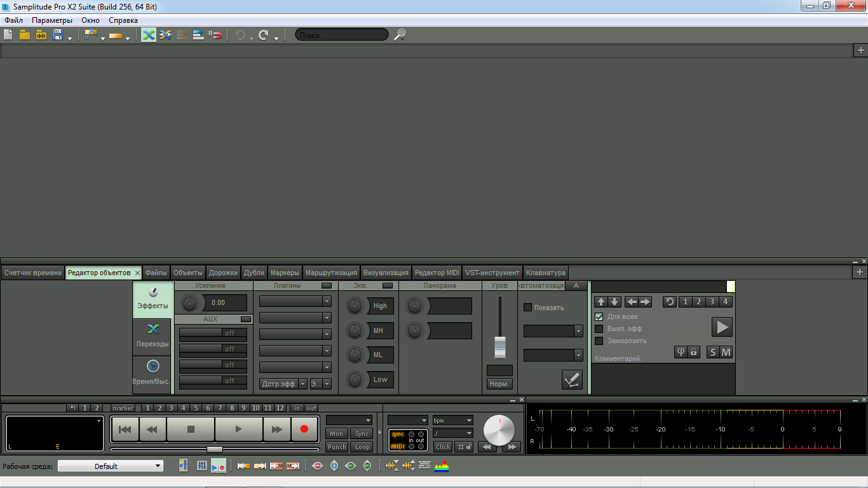
Task: Switch to the Маршрутизация tab
Action: click(331, 273)
